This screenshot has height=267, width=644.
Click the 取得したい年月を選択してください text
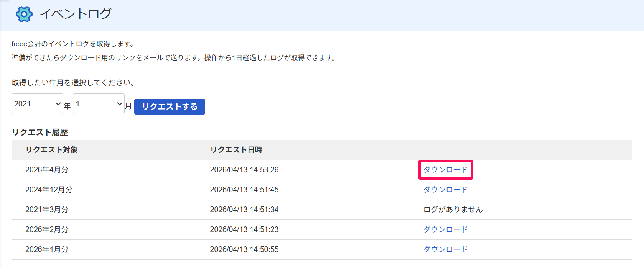73,83
